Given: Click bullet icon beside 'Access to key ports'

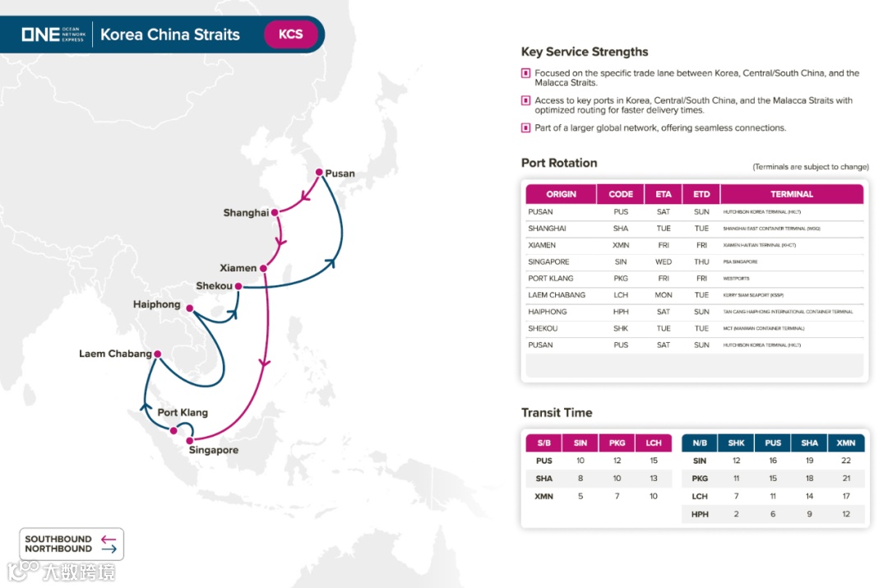Looking at the screenshot, I should tap(525, 100).
